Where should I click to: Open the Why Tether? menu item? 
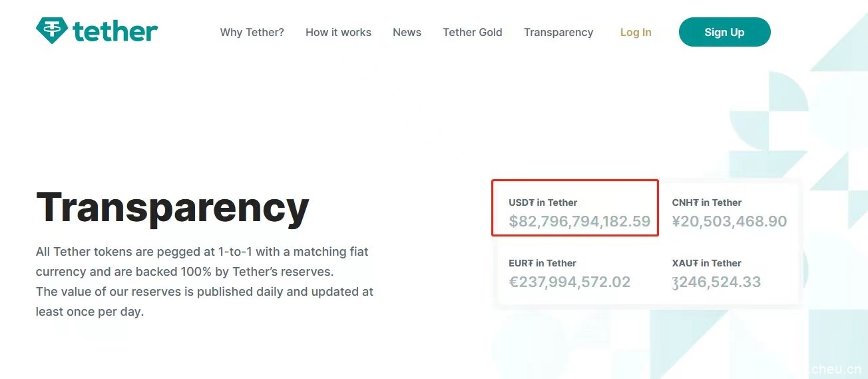pyautogui.click(x=252, y=32)
